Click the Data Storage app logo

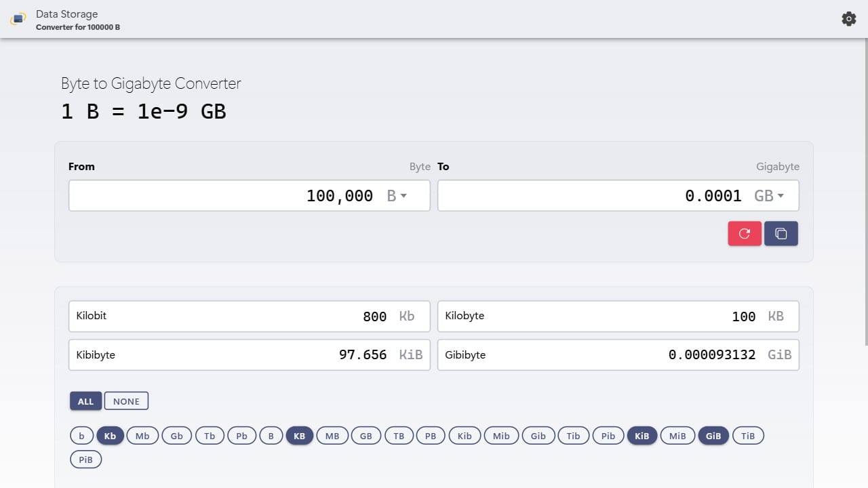[x=18, y=19]
